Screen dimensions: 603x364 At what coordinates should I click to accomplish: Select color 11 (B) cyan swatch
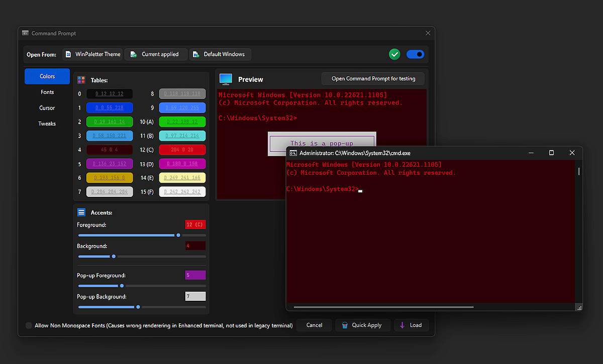click(x=182, y=136)
